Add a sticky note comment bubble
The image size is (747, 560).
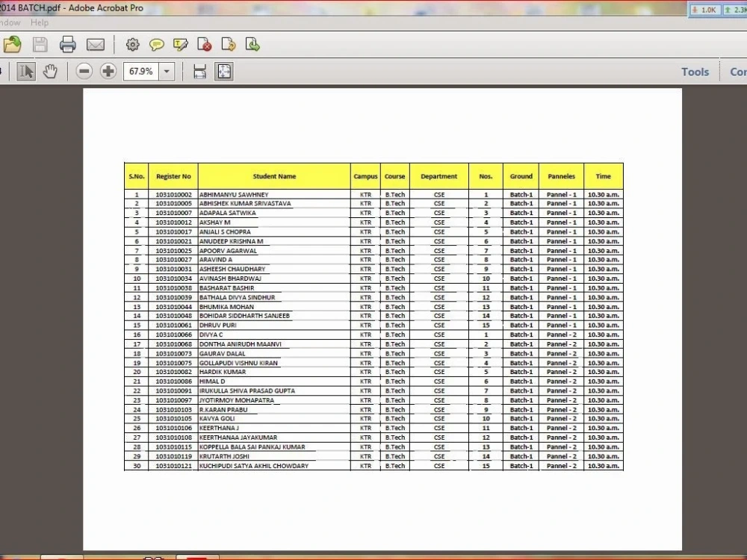pos(156,45)
